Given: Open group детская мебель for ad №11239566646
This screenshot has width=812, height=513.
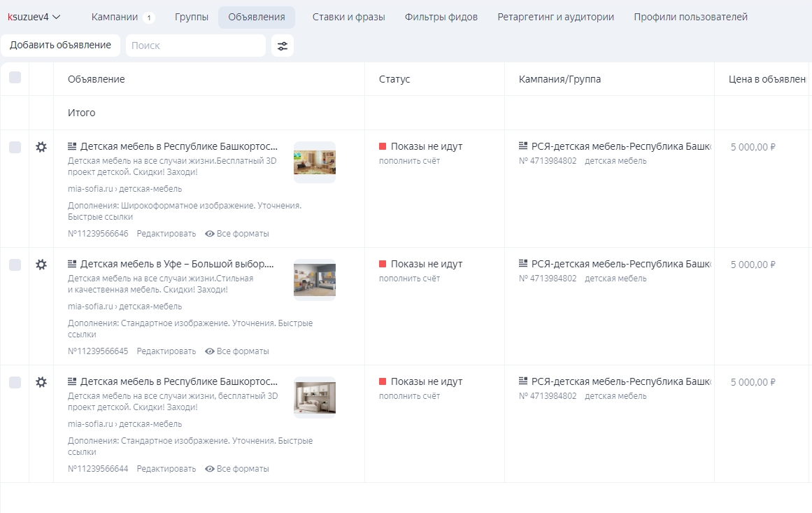Looking at the screenshot, I should tap(615, 161).
